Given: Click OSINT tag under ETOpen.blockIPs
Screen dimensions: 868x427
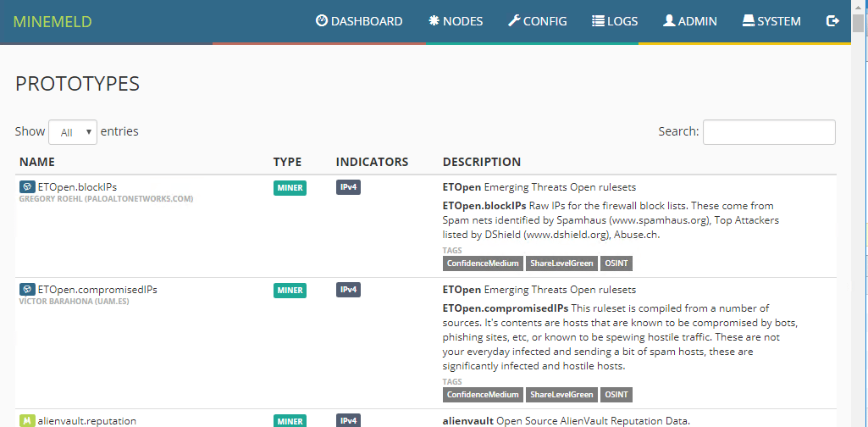Looking at the screenshot, I should [x=616, y=263].
